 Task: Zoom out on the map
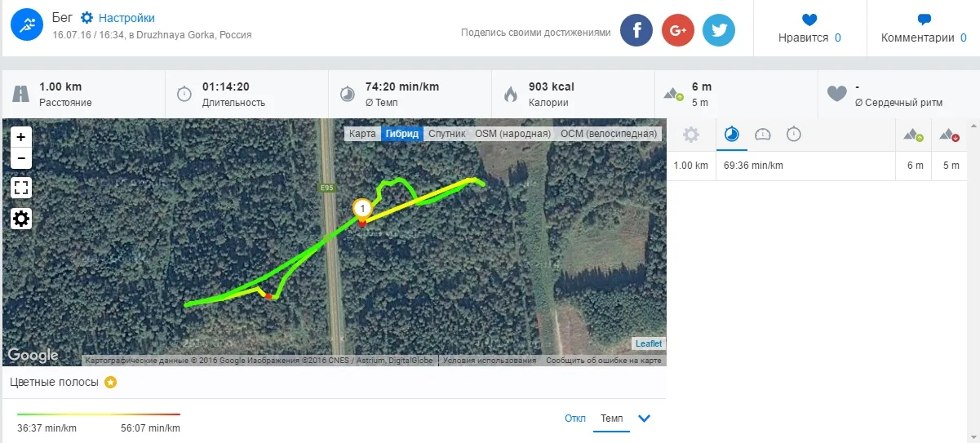point(21,157)
